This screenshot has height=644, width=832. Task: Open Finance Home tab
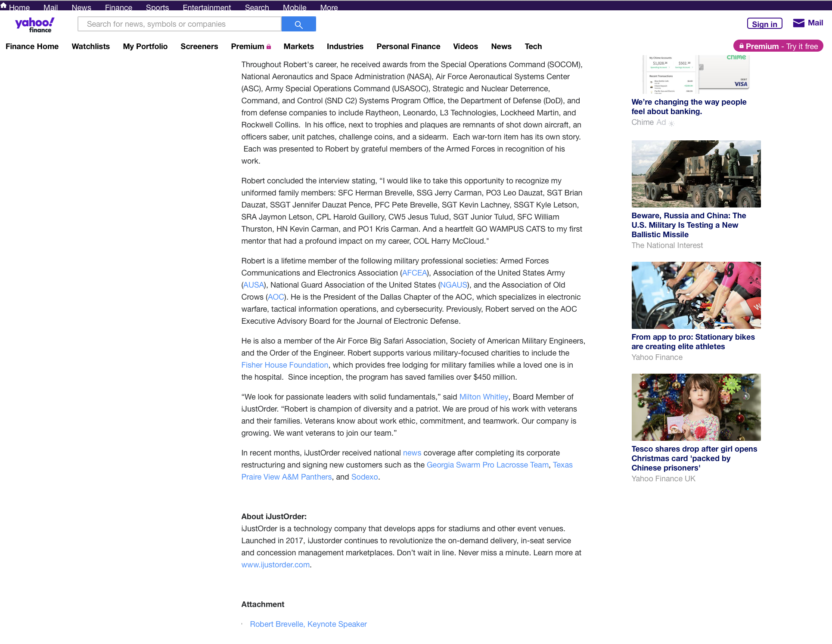[x=32, y=46]
